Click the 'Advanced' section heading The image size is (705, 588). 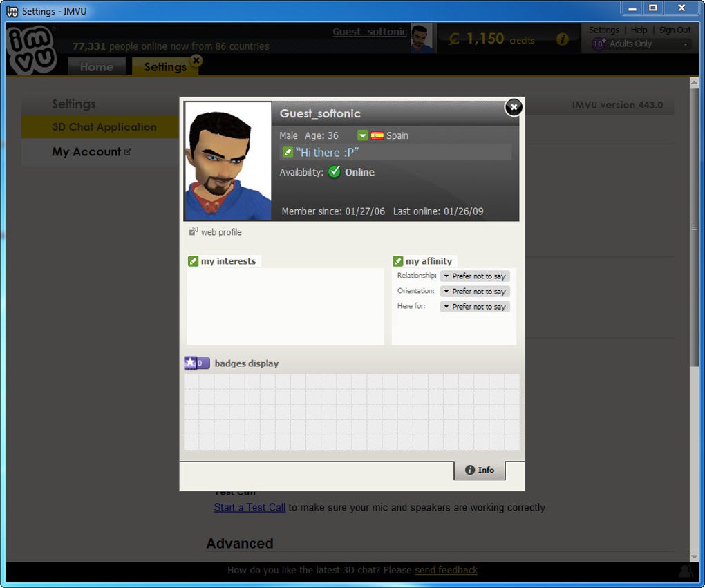point(240,543)
